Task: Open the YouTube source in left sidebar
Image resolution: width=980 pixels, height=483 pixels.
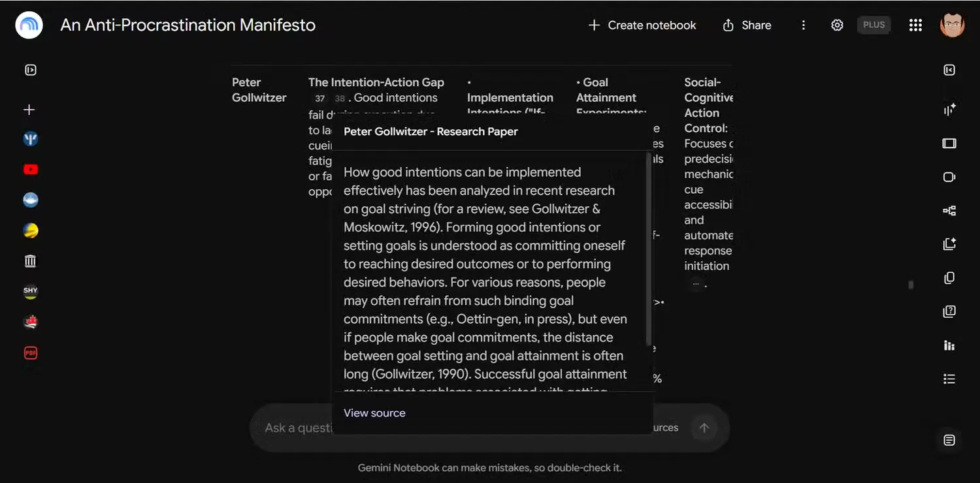Action: pyautogui.click(x=31, y=170)
